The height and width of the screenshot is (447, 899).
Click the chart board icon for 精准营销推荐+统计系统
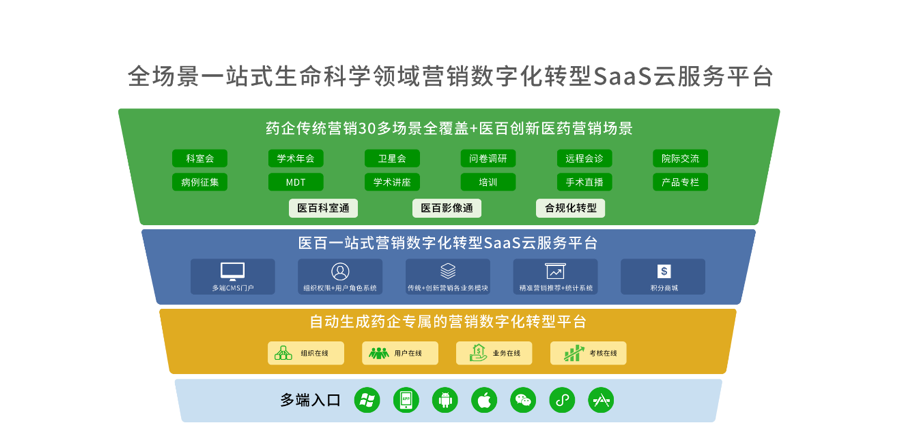pyautogui.click(x=555, y=271)
